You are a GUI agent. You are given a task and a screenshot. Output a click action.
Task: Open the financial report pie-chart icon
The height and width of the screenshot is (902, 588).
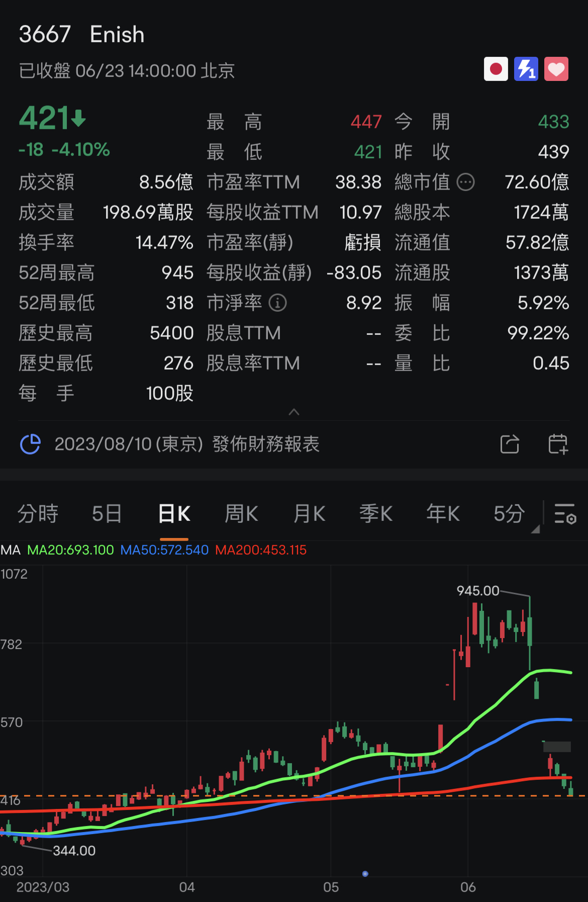click(x=30, y=444)
